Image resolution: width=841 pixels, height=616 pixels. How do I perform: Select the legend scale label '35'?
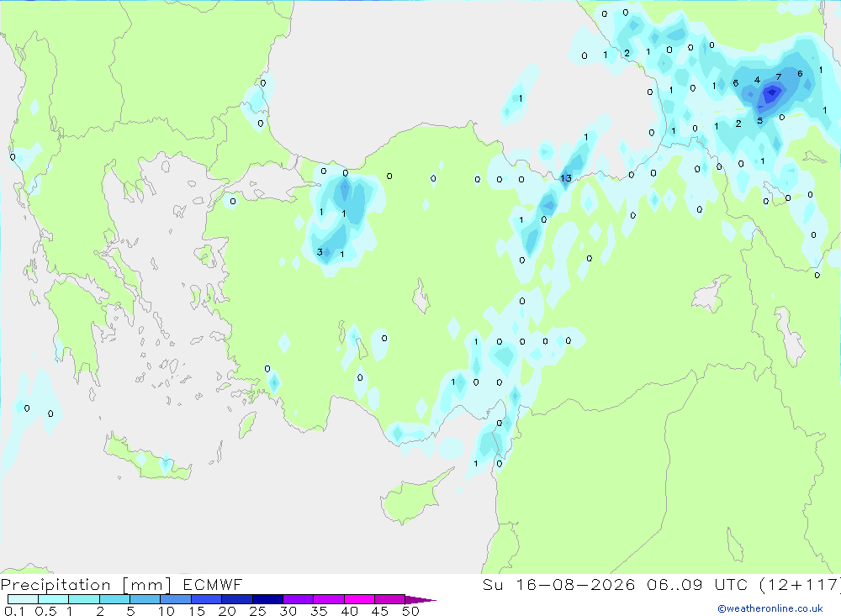pos(319,611)
